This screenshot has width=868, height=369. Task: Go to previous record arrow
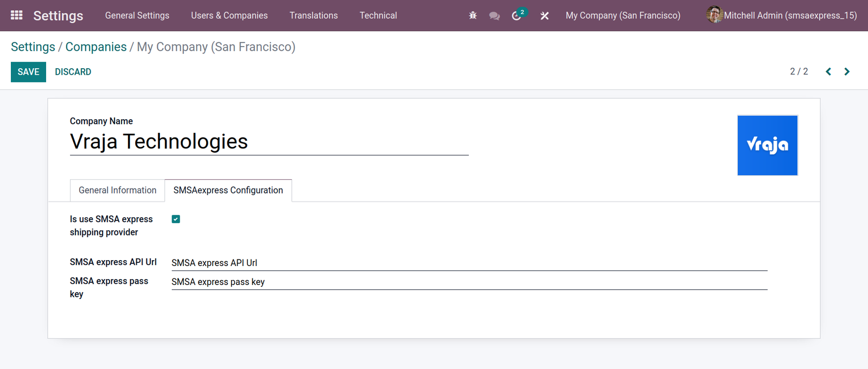828,72
